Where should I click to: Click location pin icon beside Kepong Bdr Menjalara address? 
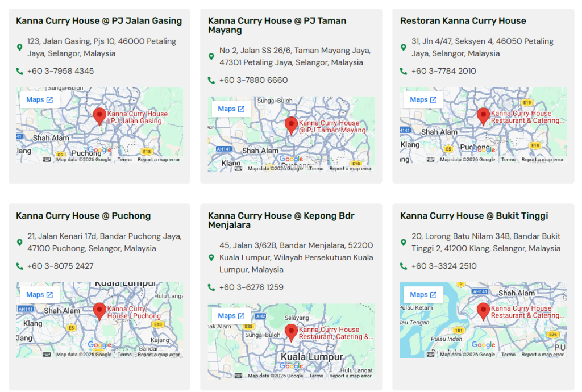click(211, 257)
